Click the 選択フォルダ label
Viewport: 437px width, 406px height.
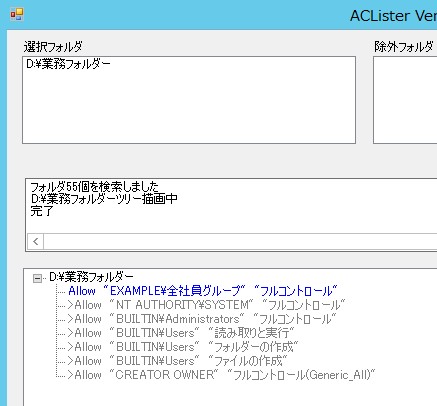pyautogui.click(x=53, y=47)
